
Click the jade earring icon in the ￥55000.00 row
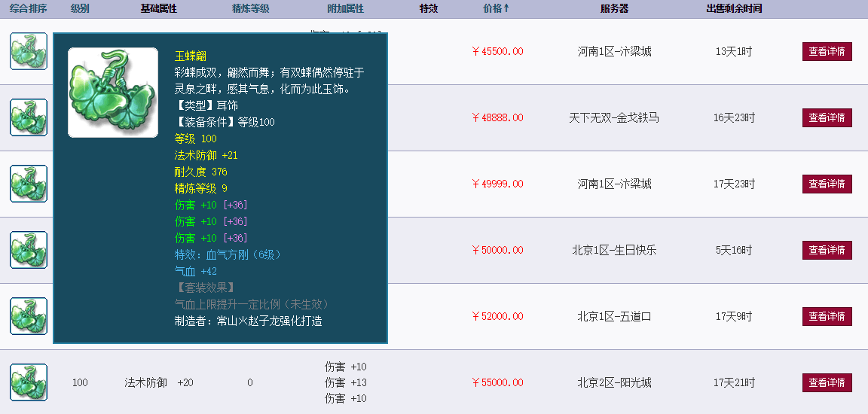pos(28,382)
